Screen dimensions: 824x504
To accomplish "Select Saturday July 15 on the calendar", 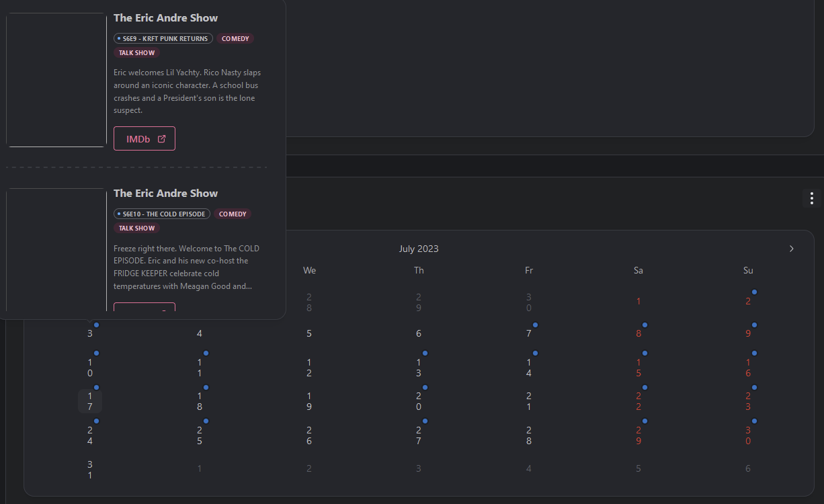I will tap(638, 368).
